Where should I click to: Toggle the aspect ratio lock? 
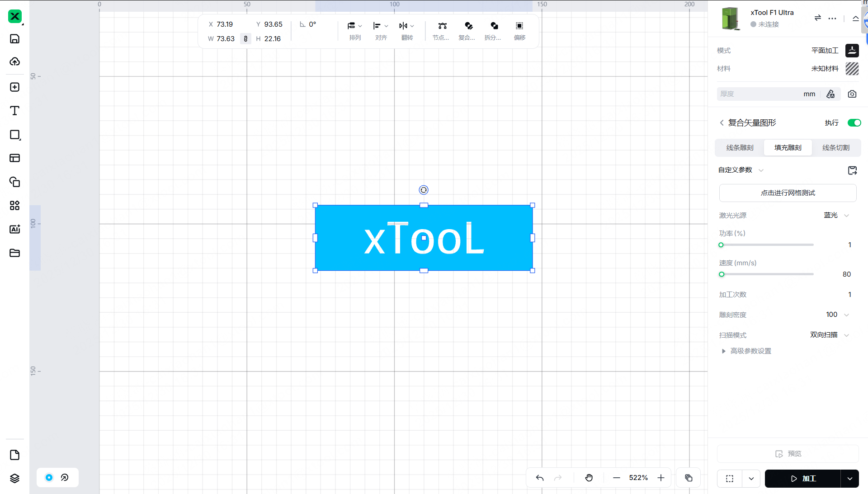point(245,39)
